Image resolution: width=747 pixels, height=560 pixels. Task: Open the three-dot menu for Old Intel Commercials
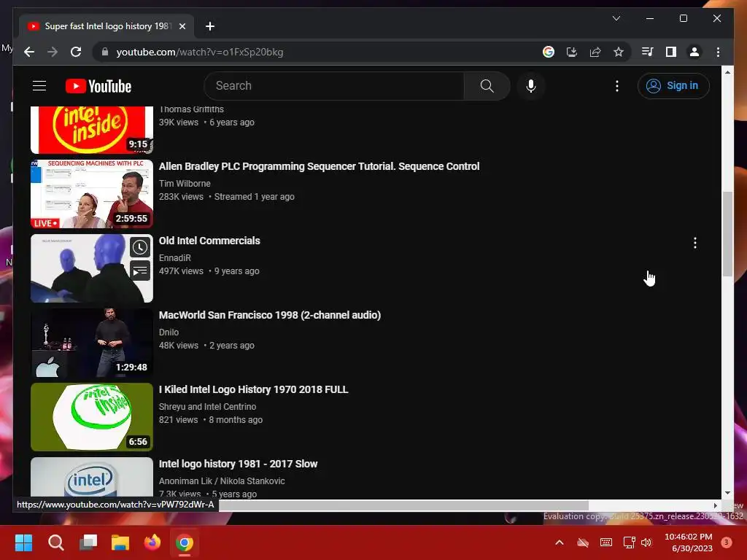695,243
